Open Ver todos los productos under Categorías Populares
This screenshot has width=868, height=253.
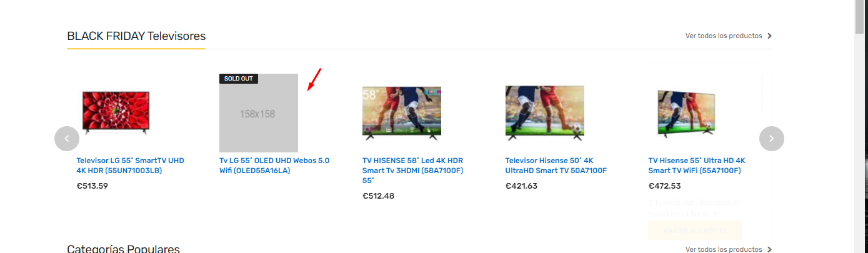click(724, 249)
